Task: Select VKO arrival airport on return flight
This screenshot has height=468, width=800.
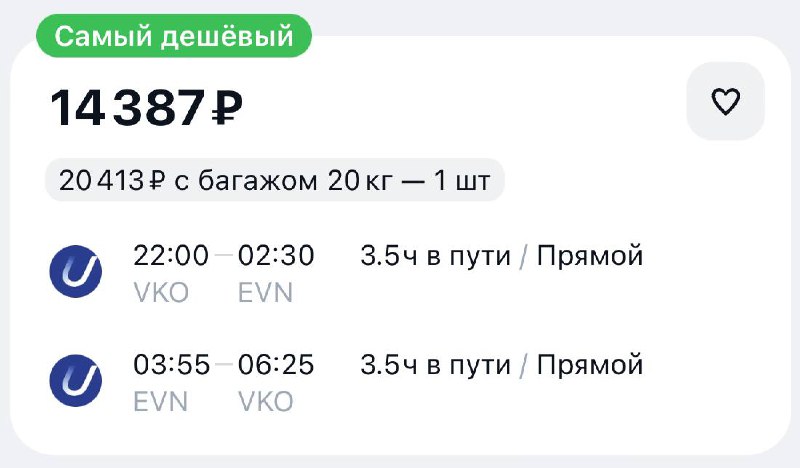Action: point(266,401)
